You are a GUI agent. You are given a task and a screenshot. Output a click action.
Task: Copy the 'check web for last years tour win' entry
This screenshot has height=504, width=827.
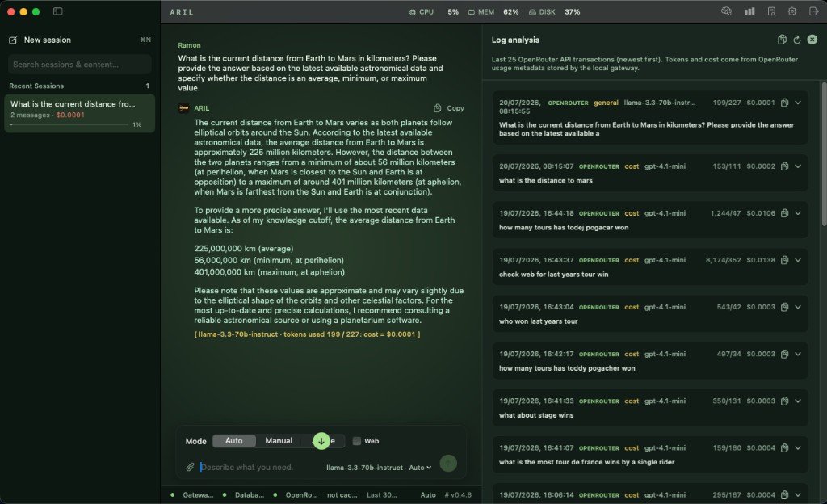[x=785, y=260]
